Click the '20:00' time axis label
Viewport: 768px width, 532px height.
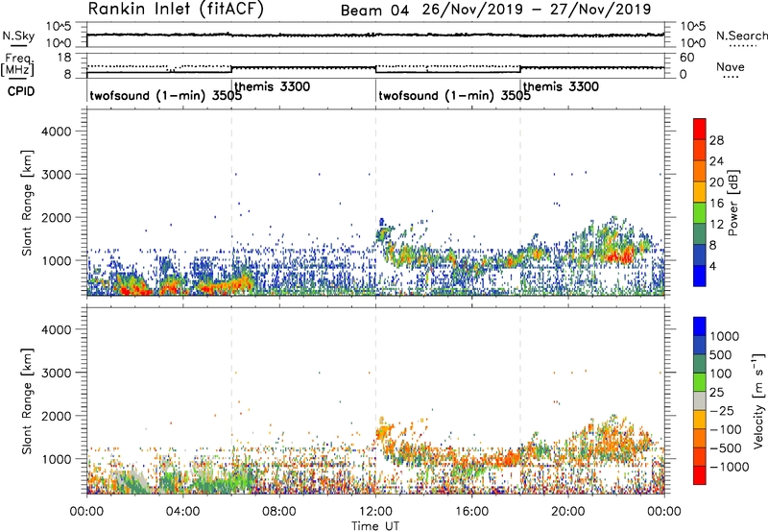(x=567, y=512)
